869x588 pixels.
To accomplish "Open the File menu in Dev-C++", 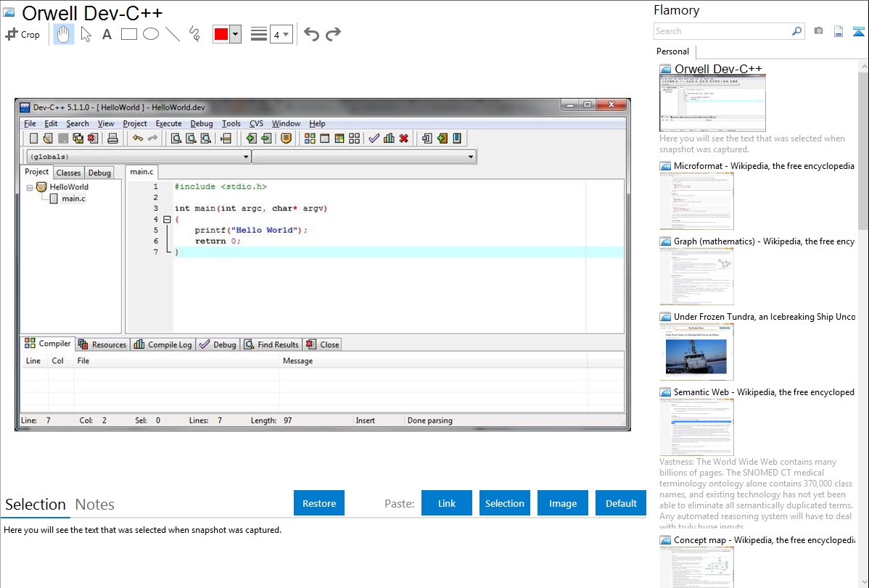I will point(30,123).
